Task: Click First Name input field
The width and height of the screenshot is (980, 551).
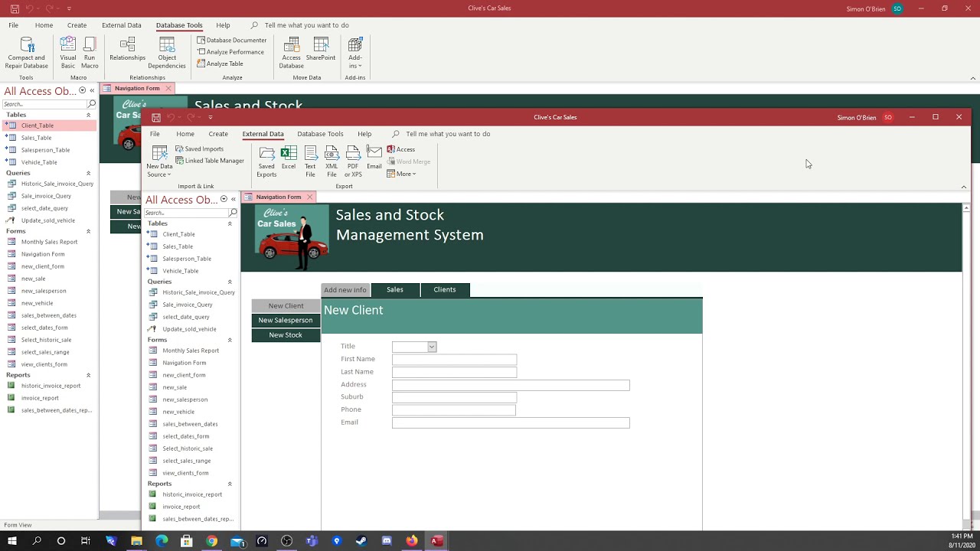Action: [x=454, y=359]
